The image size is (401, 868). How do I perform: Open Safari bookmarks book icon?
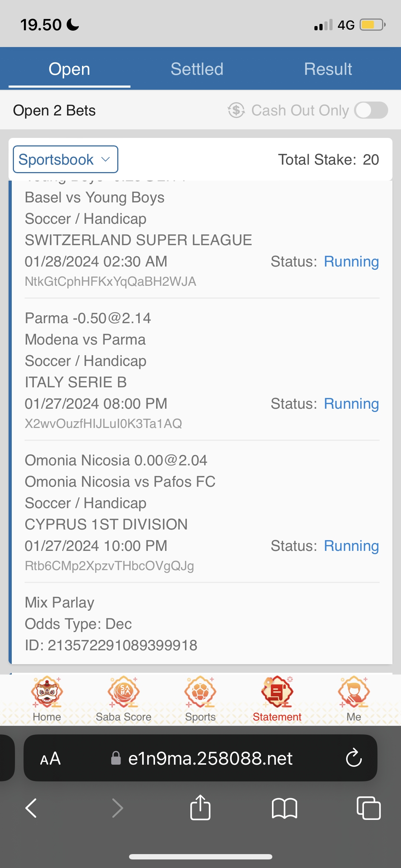click(x=284, y=808)
